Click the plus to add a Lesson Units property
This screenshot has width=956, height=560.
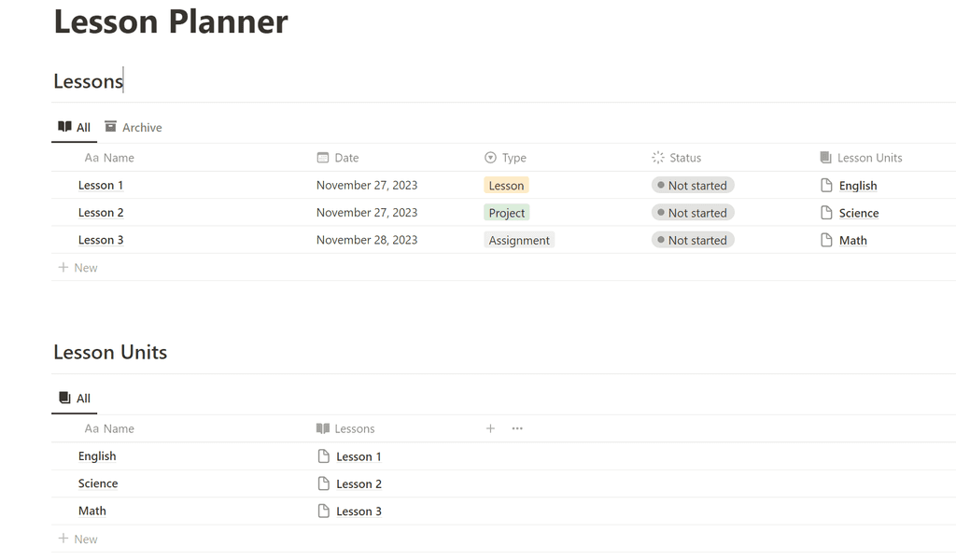pos(490,428)
